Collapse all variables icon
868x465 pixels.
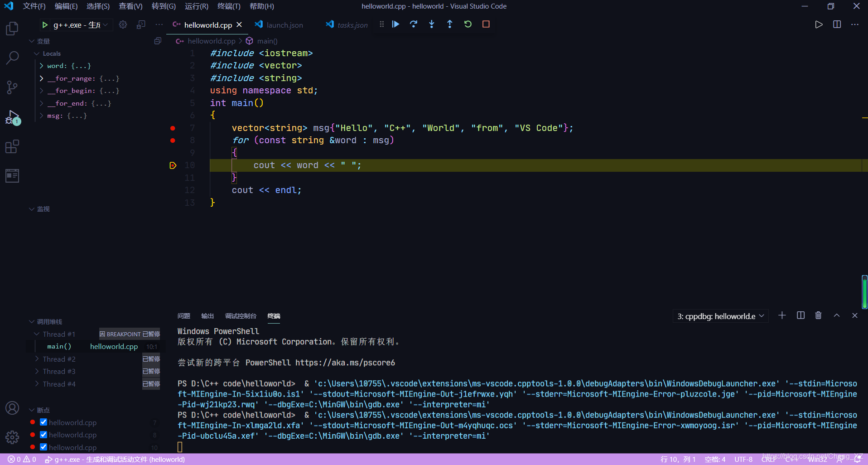pos(157,41)
